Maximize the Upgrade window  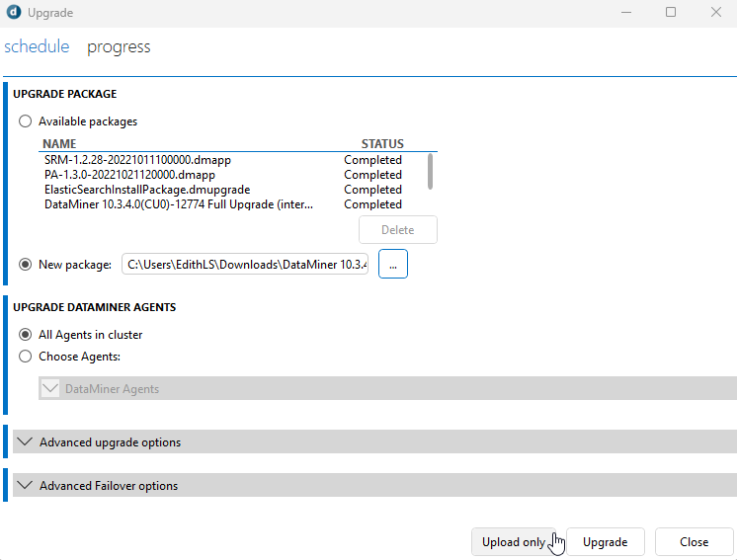[671, 13]
